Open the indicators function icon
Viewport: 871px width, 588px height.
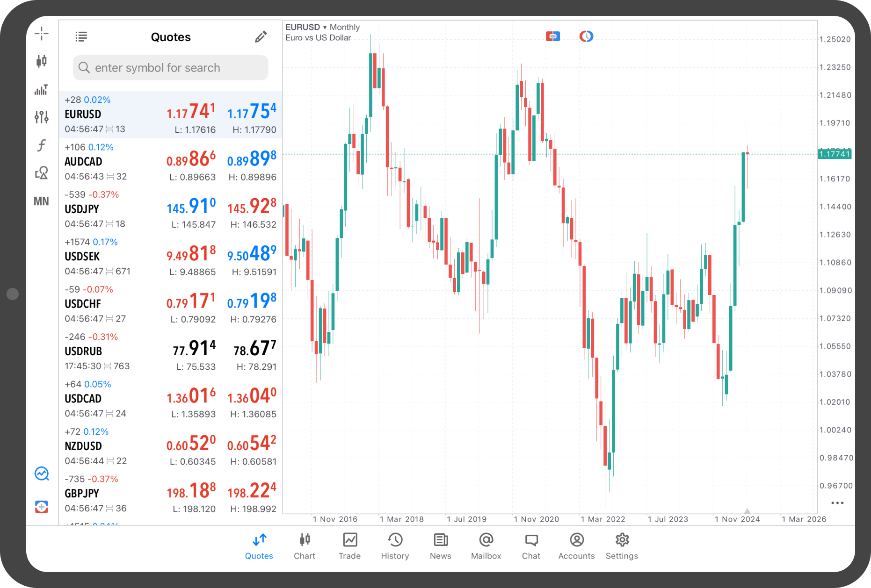pyautogui.click(x=41, y=145)
